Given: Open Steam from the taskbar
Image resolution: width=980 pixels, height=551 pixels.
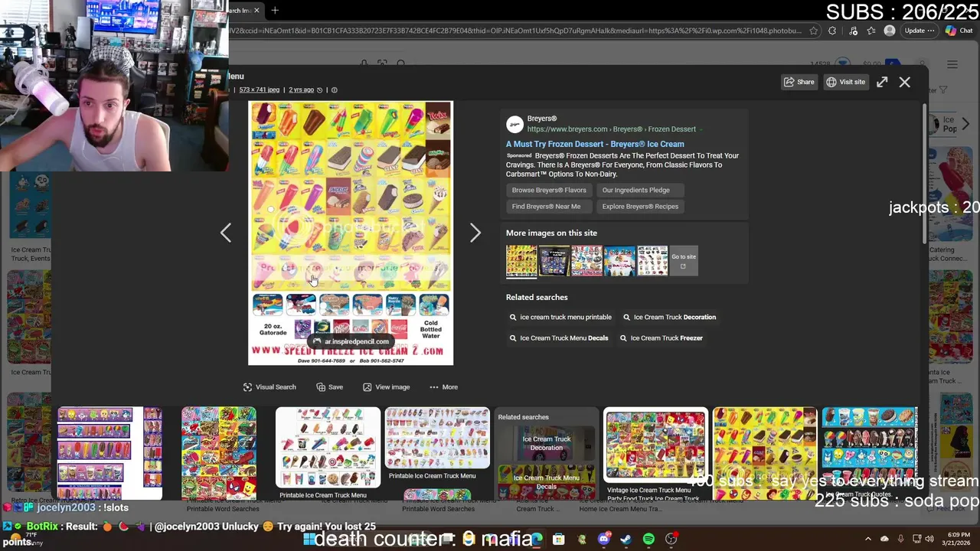Looking at the screenshot, I should (x=626, y=540).
